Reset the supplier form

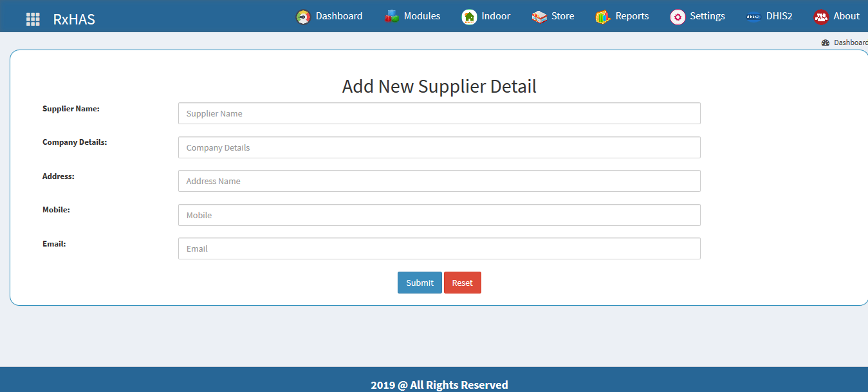point(462,282)
